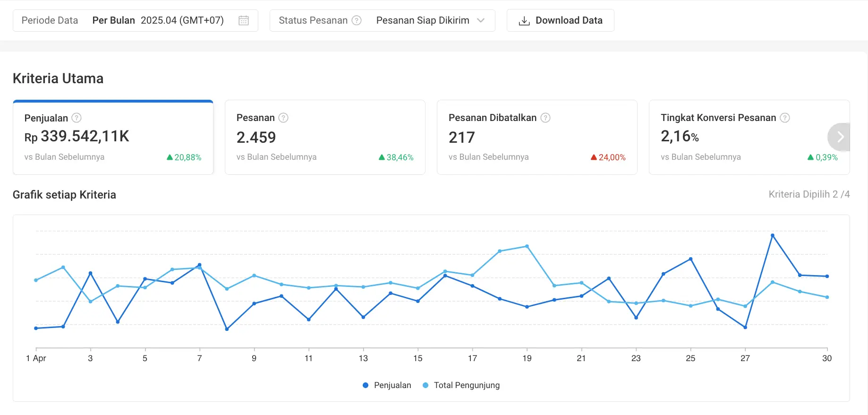
Task: Select the Pesanan metric card
Action: coord(325,137)
